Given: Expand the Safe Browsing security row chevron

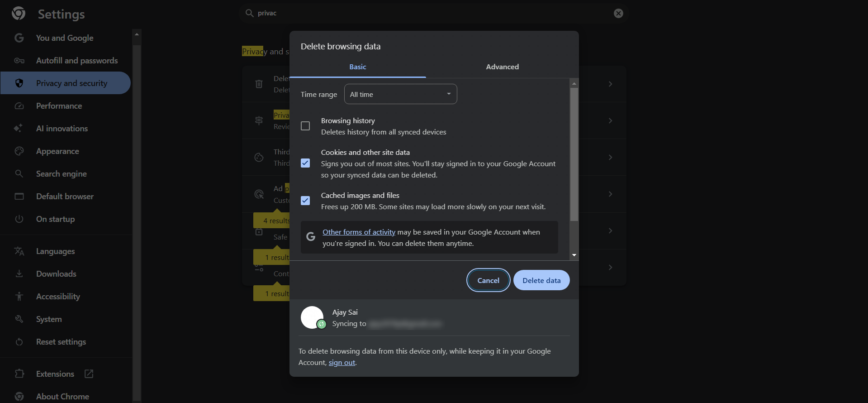Looking at the screenshot, I should pyautogui.click(x=610, y=230).
